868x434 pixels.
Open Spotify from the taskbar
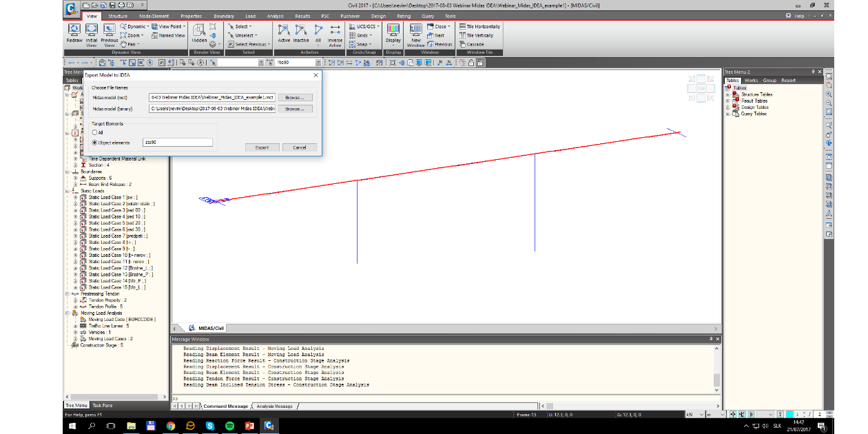tap(229, 426)
